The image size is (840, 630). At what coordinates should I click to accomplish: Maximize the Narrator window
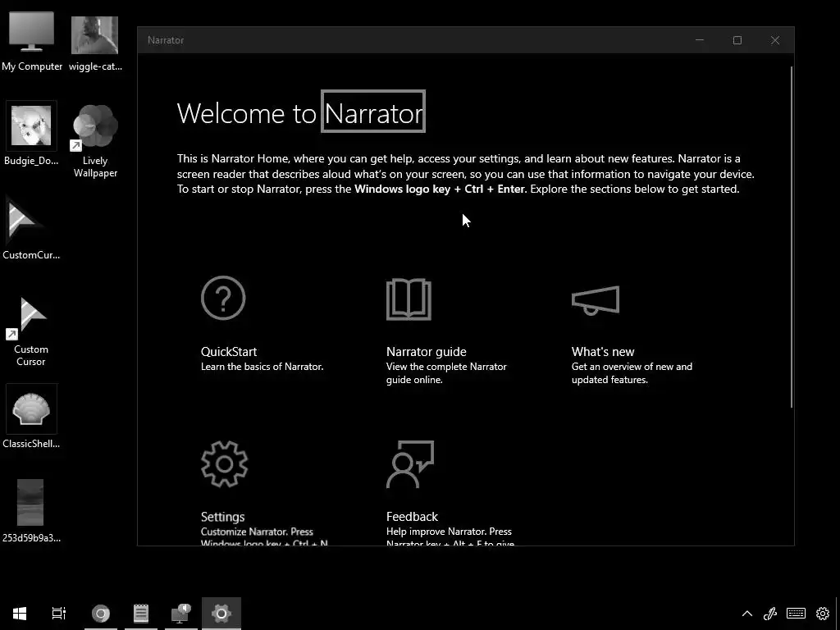pyautogui.click(x=737, y=40)
